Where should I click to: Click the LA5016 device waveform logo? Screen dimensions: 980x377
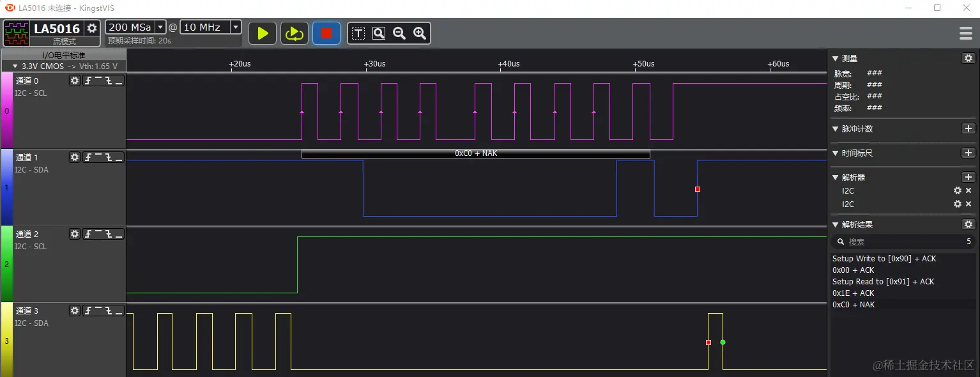pyautogui.click(x=17, y=33)
